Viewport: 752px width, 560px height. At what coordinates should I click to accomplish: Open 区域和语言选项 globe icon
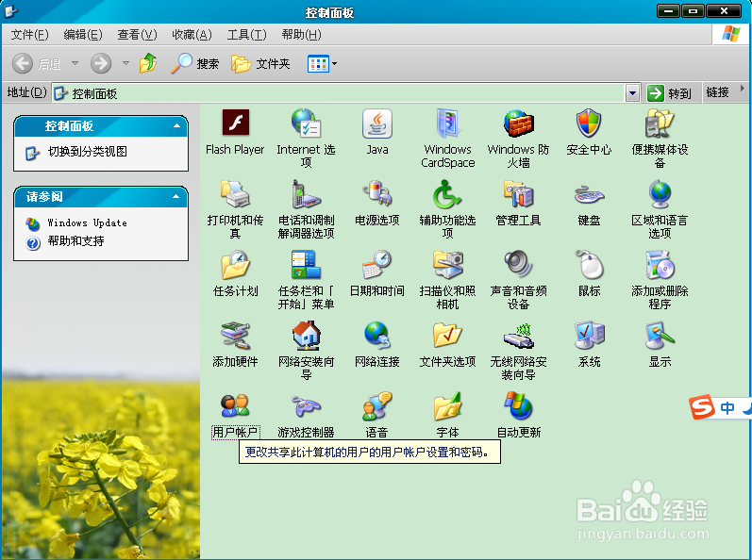(x=660, y=193)
